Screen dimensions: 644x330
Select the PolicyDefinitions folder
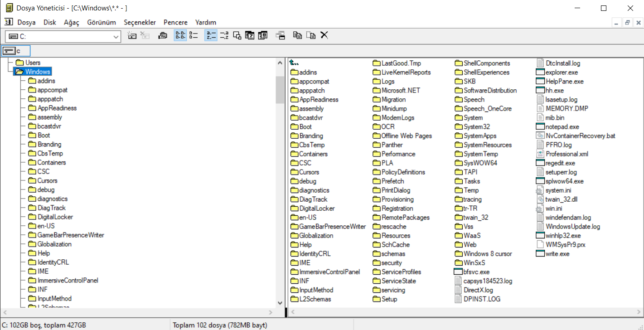(x=399, y=172)
